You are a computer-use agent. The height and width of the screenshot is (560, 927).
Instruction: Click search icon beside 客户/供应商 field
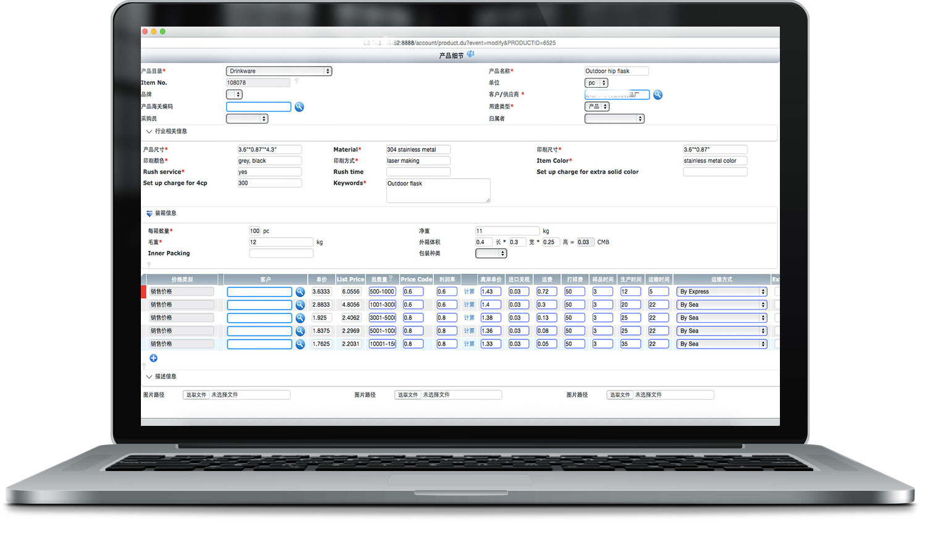658,95
